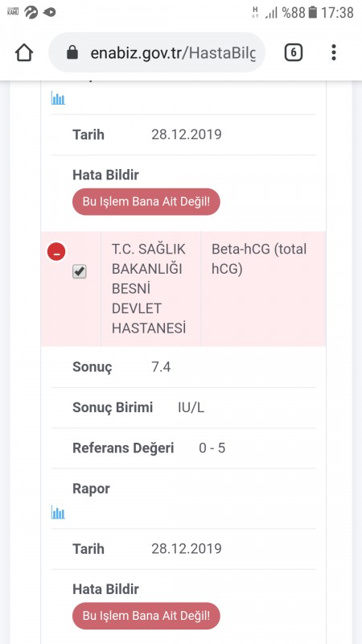The height and width of the screenshot is (644, 362).
Task: Open the lower blue chart icon under Rapor
Action: click(x=58, y=512)
